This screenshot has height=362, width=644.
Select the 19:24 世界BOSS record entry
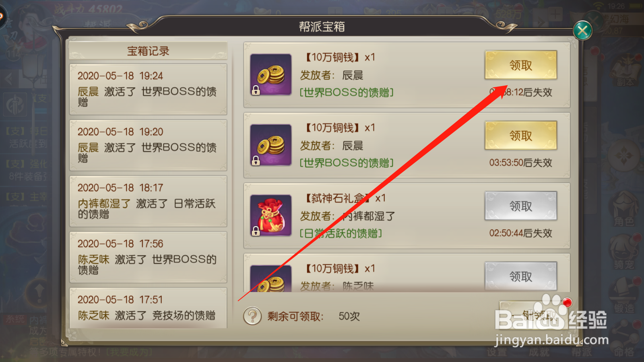(148, 89)
